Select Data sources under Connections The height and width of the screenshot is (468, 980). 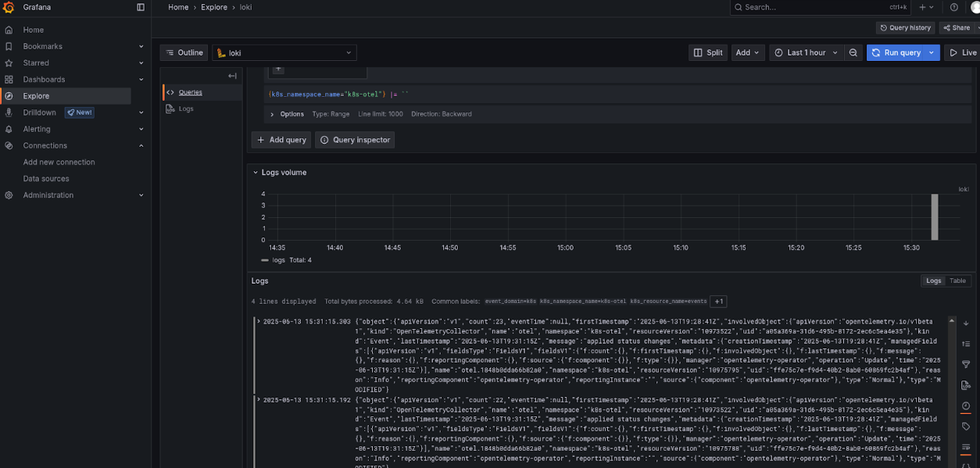pos(46,179)
